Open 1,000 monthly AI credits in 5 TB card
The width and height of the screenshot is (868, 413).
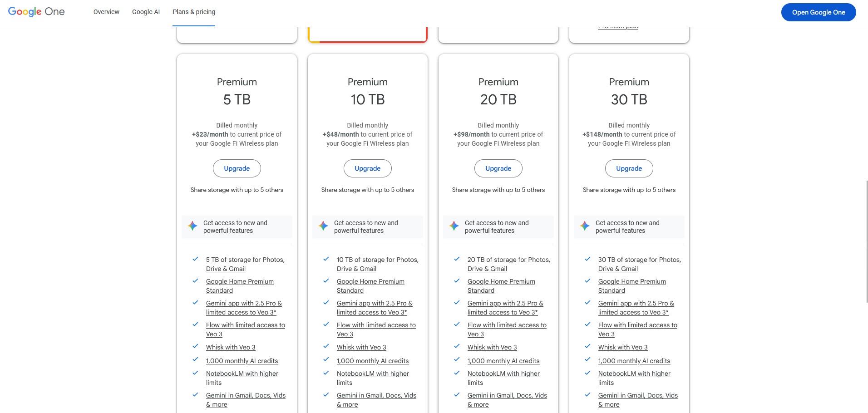tap(242, 361)
